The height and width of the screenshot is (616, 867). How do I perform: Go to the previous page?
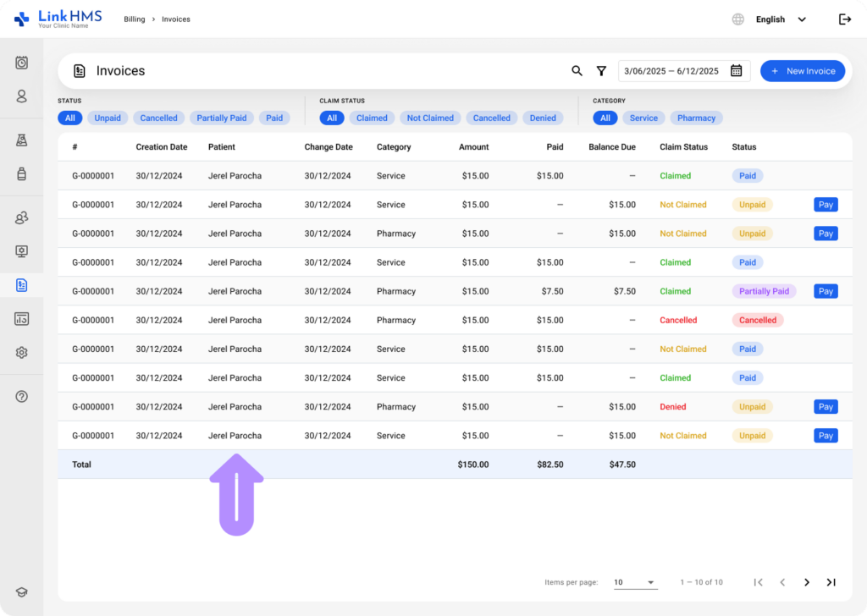pyautogui.click(x=782, y=582)
